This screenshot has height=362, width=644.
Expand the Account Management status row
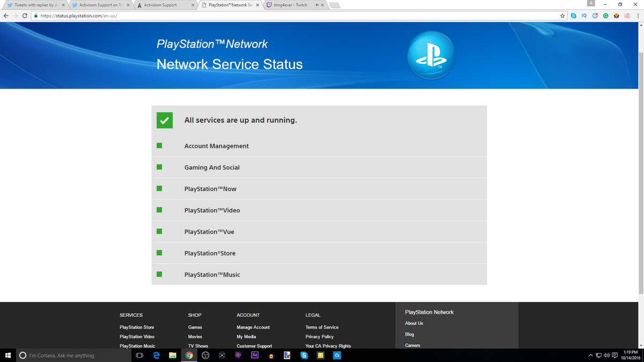319,146
